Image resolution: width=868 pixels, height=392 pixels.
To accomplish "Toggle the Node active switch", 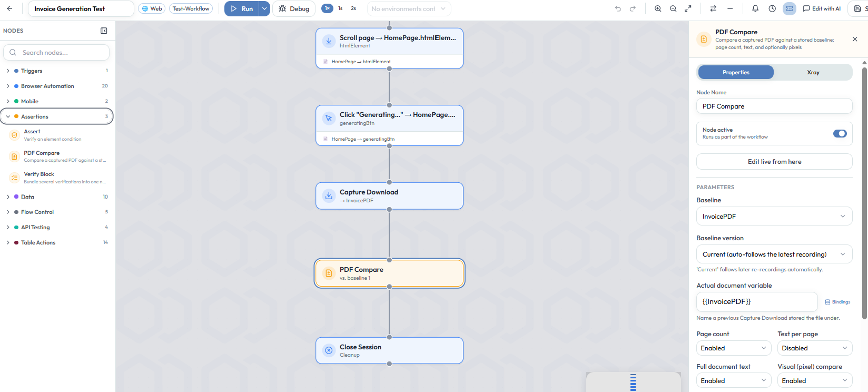I will [x=840, y=133].
